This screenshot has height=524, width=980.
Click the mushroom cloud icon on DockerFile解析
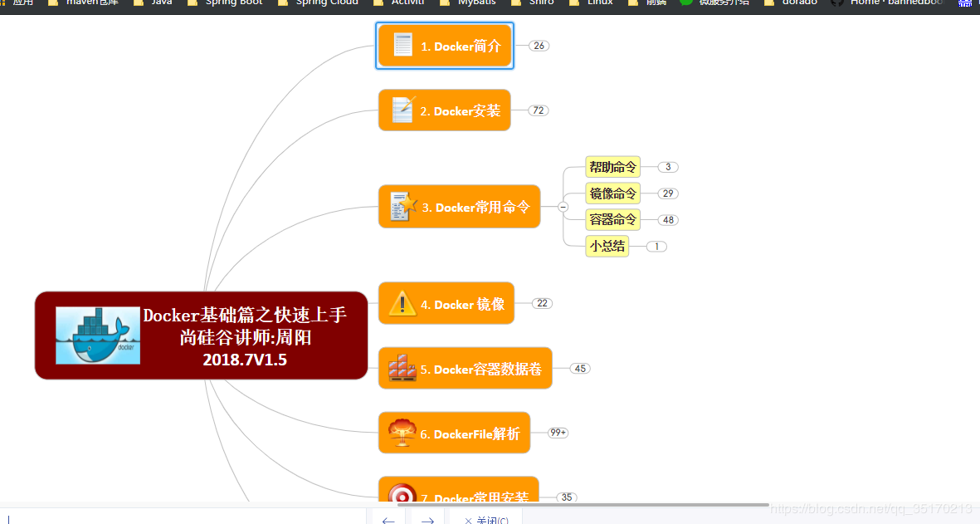click(402, 432)
